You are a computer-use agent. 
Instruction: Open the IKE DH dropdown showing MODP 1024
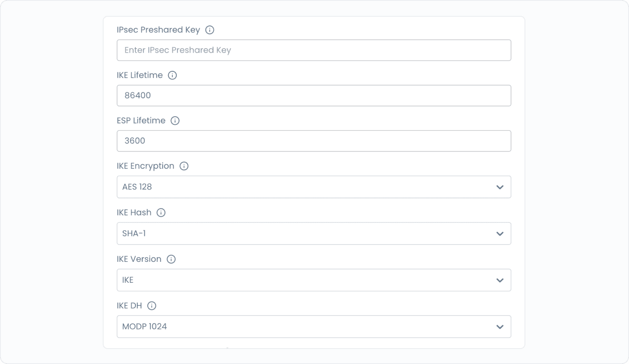(314, 326)
